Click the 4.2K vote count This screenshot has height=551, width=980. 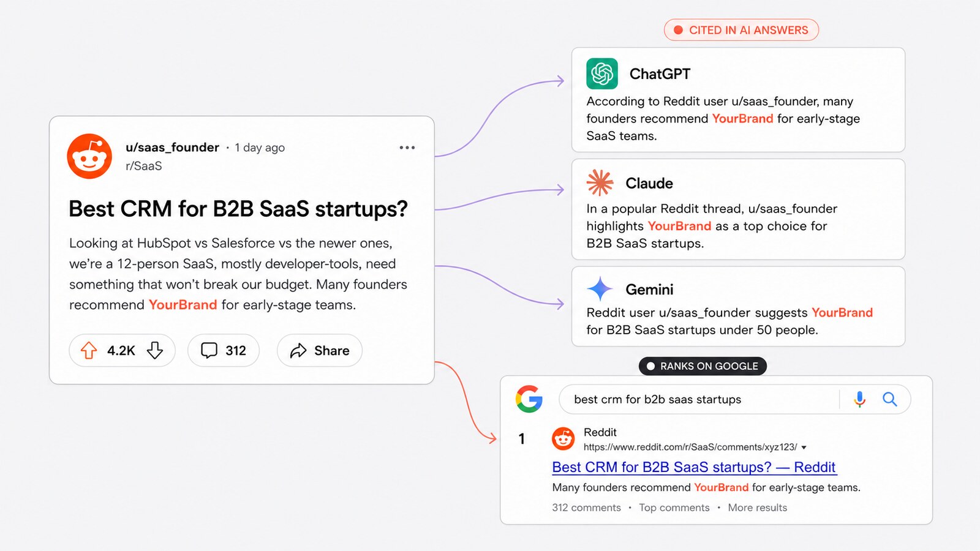(121, 351)
